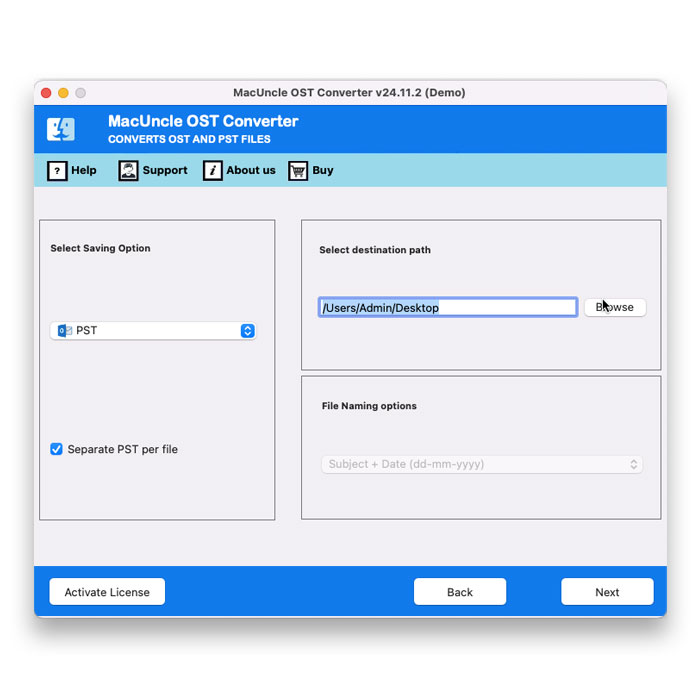Click the Outlook icon in PST dropdown
Viewport: 700px width, 700px height.
tap(65, 331)
